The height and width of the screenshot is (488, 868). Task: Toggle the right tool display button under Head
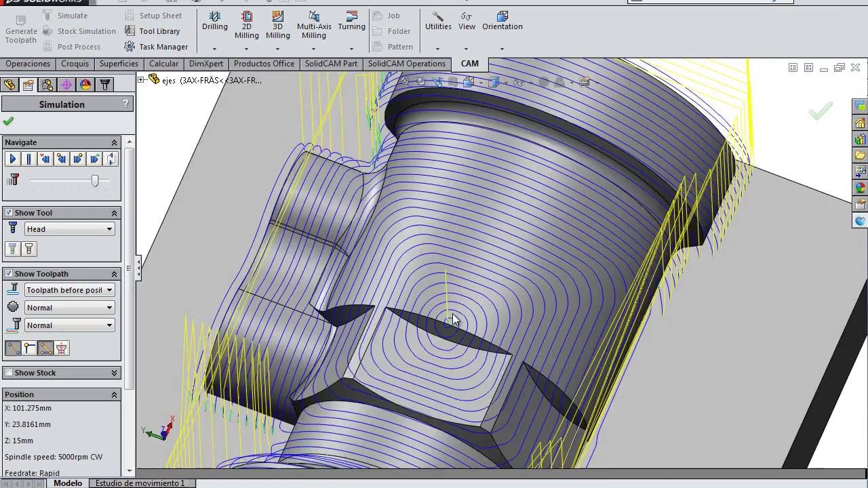point(28,249)
